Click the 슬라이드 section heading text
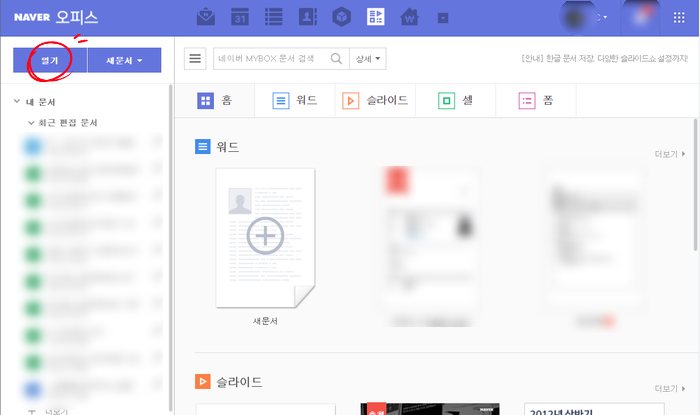Screen dimensions: 700x415 tap(239, 382)
